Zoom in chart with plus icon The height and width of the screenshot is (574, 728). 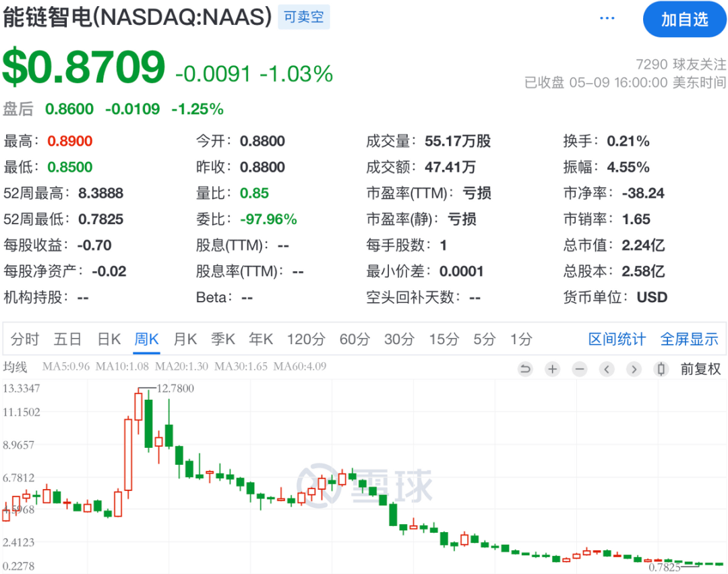click(553, 369)
